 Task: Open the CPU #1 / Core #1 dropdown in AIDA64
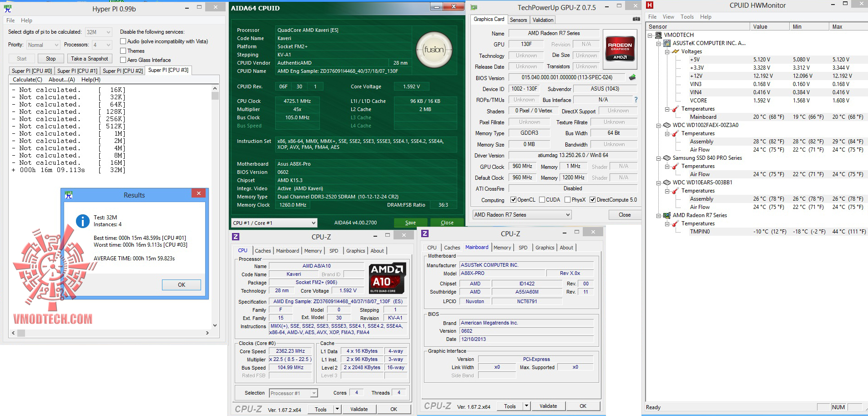pos(274,223)
